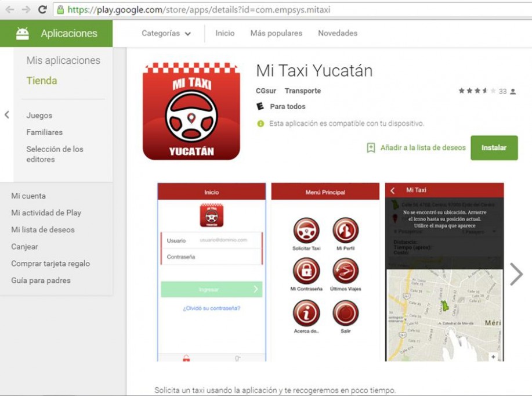Click the browser back arrow
Viewport: 532px width, 396px height.
coord(9,9)
